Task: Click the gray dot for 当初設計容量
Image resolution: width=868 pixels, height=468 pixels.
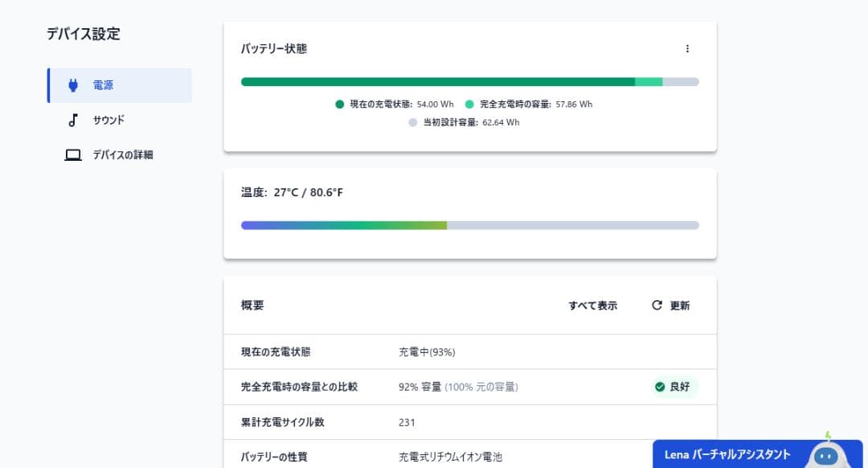Action: (x=412, y=123)
